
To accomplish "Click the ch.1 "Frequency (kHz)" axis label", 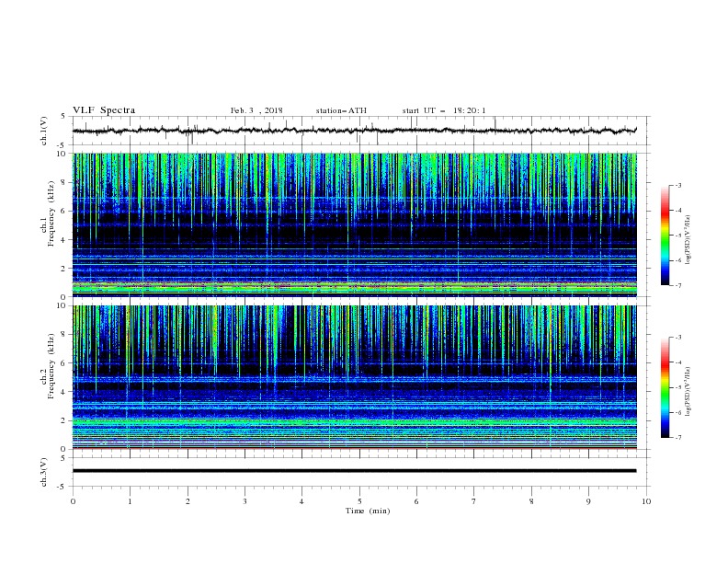I will 51,213.
